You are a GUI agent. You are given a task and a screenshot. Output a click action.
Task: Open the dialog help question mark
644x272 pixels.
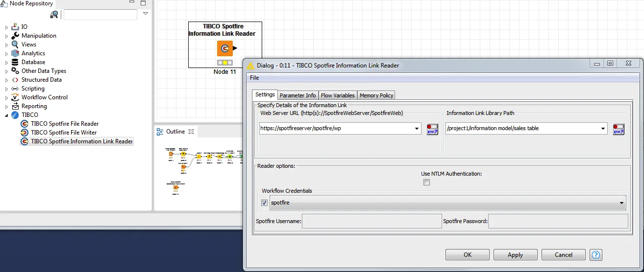[596, 255]
